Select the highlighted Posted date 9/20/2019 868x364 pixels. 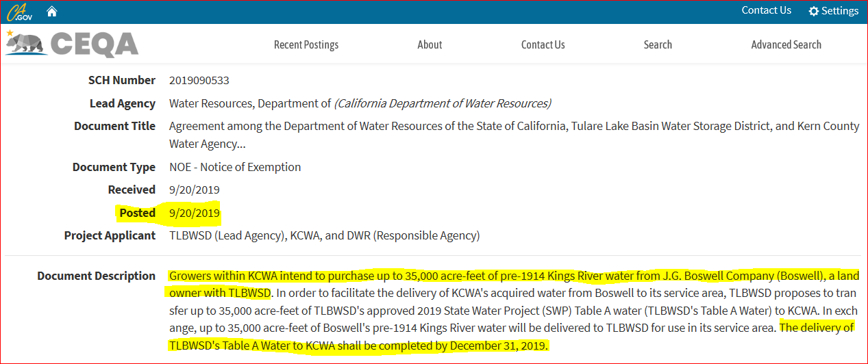point(195,213)
